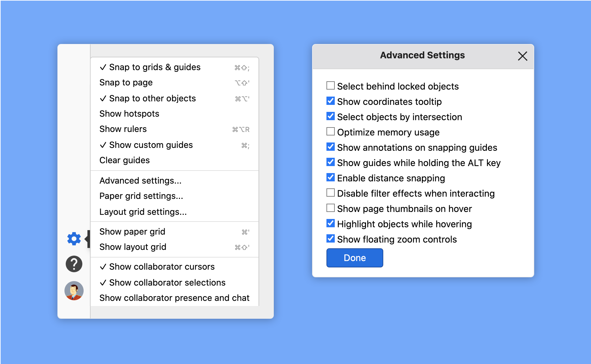Open help via question mark icon
This screenshot has width=591, height=364.
[74, 264]
